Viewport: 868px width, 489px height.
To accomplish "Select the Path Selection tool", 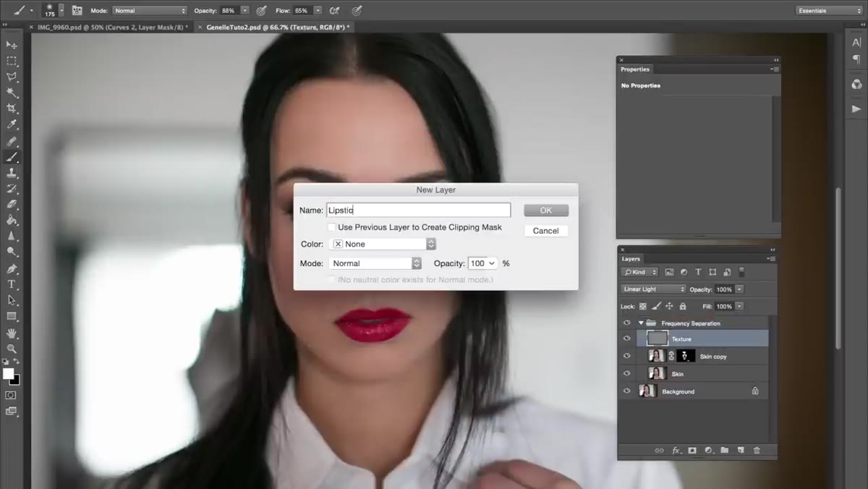I will click(x=12, y=300).
